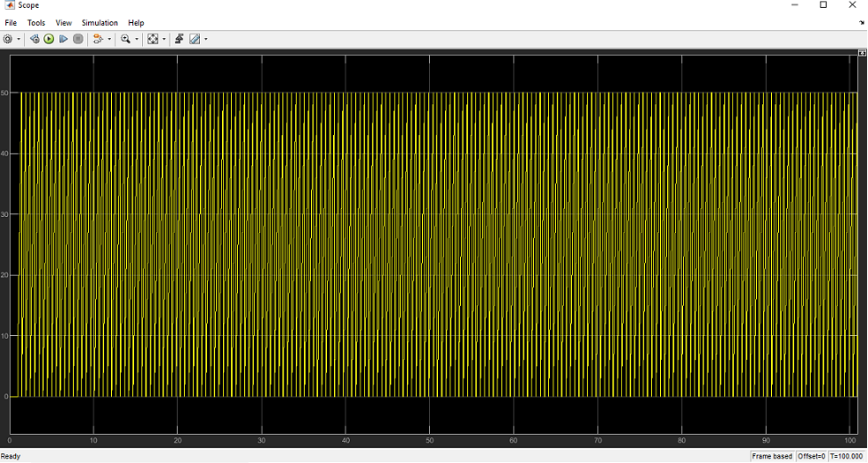Open the Simulation menu
The image size is (868, 463).
(100, 23)
